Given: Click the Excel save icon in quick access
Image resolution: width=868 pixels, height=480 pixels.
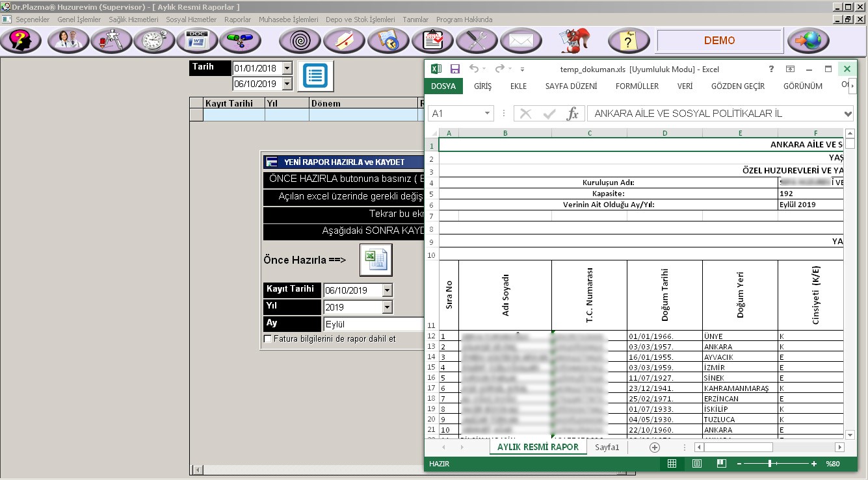Looking at the screenshot, I should coord(455,69).
